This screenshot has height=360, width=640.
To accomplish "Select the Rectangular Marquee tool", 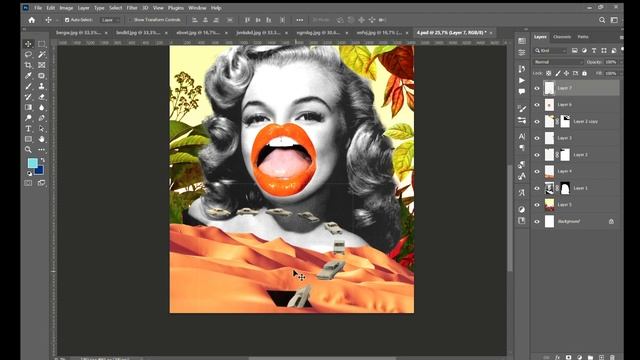I will (42, 44).
